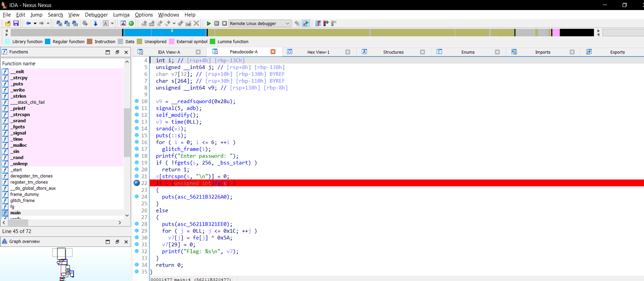Click the delete breakpoint toolbar icon
Viewport: 644px width, 281px height.
334,23
